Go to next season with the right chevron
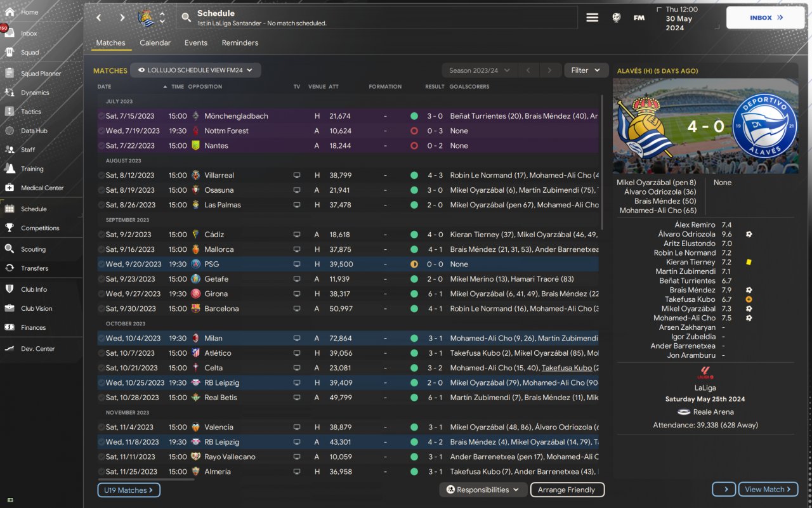The image size is (812, 508). [549, 70]
